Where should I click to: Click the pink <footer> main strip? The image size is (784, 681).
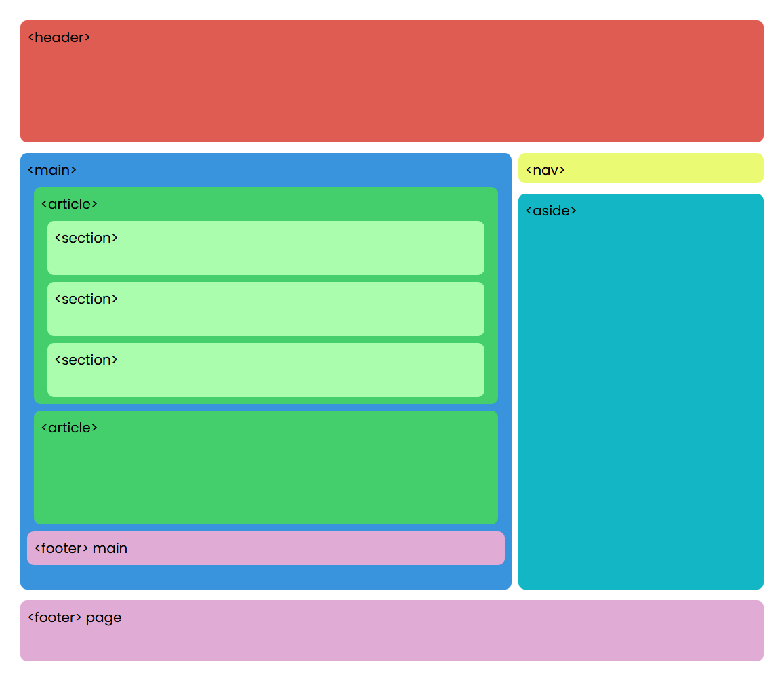tap(266, 548)
